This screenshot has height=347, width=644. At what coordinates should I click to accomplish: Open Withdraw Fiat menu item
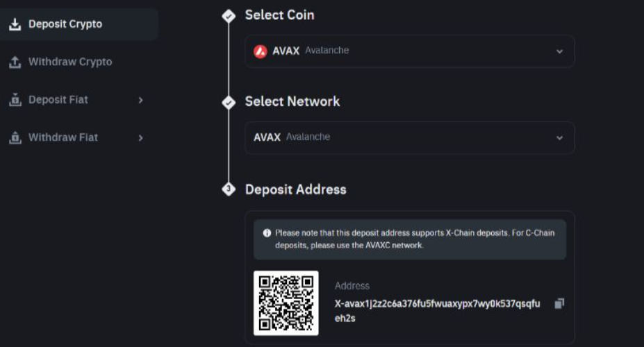(63, 137)
